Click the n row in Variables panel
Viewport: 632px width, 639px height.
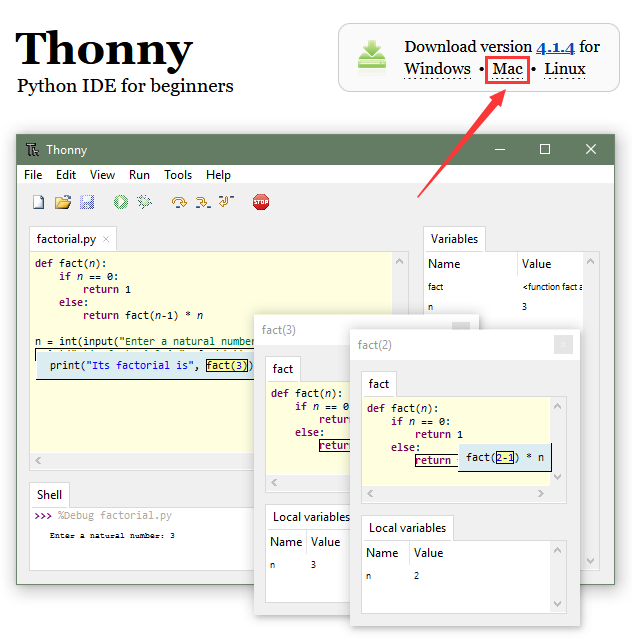coord(504,306)
